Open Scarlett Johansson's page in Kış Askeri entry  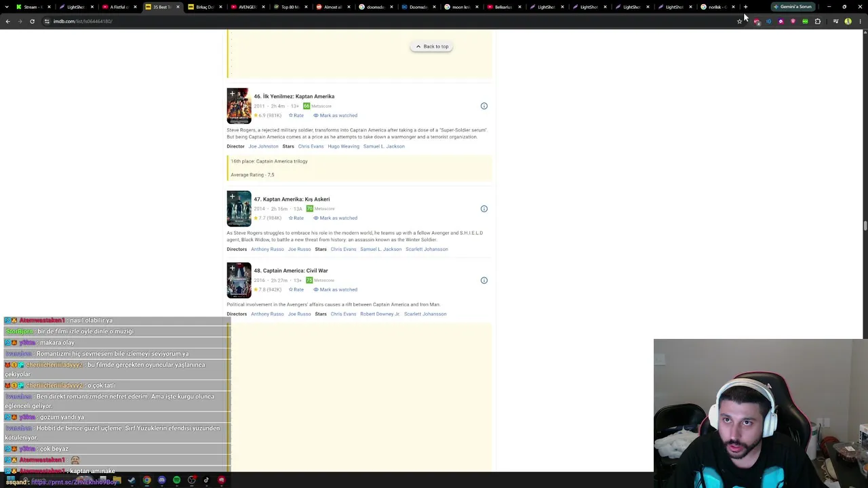tap(427, 249)
